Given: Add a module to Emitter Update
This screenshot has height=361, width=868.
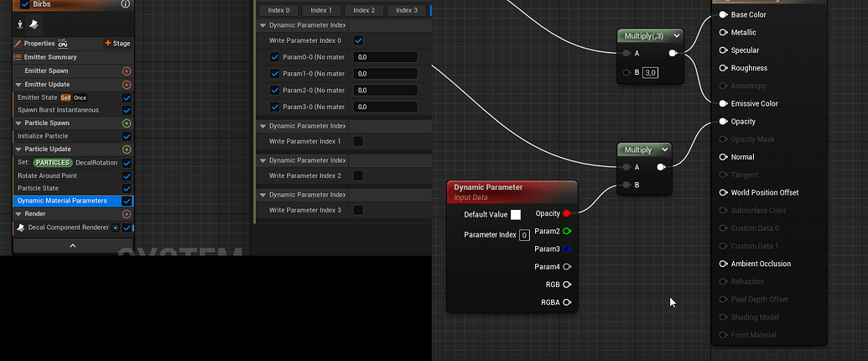Looking at the screenshot, I should click(x=126, y=85).
